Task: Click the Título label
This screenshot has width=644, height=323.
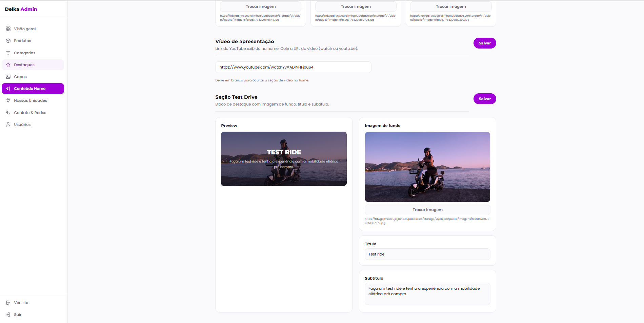Action: tap(370, 244)
